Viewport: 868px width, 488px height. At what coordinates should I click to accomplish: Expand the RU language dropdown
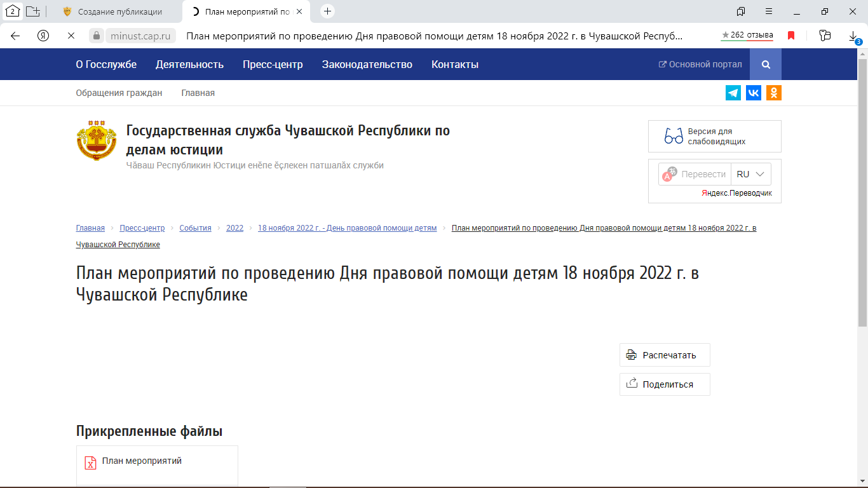coord(751,173)
